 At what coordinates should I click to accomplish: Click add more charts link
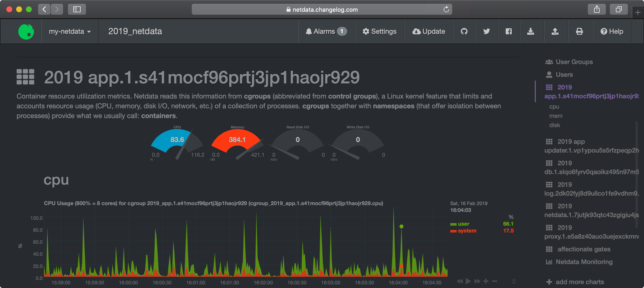pyautogui.click(x=575, y=282)
